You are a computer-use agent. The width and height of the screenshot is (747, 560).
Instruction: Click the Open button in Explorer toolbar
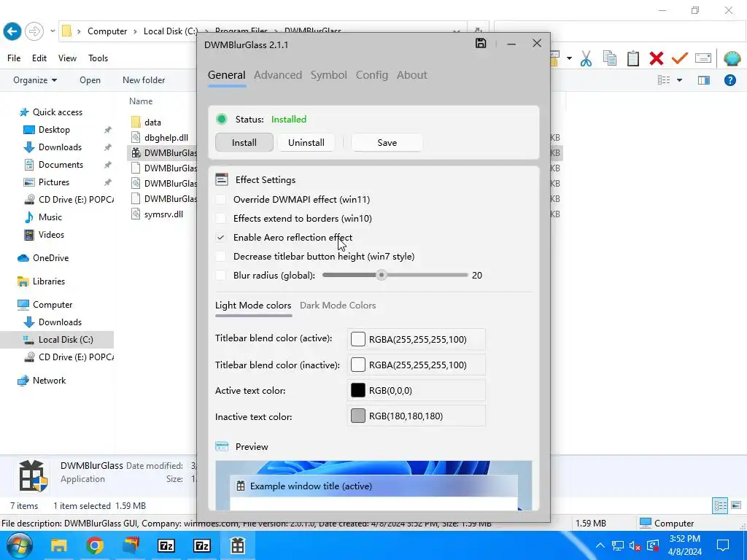[x=90, y=80]
